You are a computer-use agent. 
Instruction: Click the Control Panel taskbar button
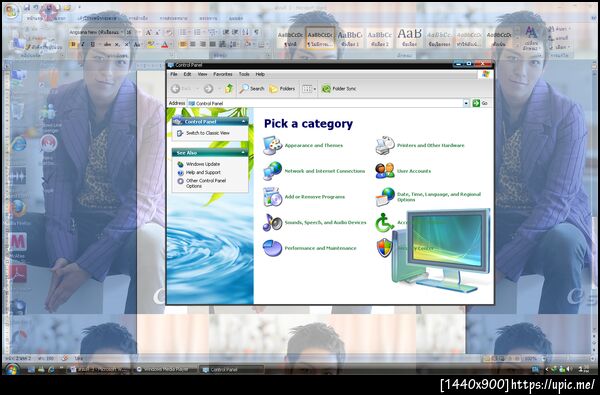(232, 370)
